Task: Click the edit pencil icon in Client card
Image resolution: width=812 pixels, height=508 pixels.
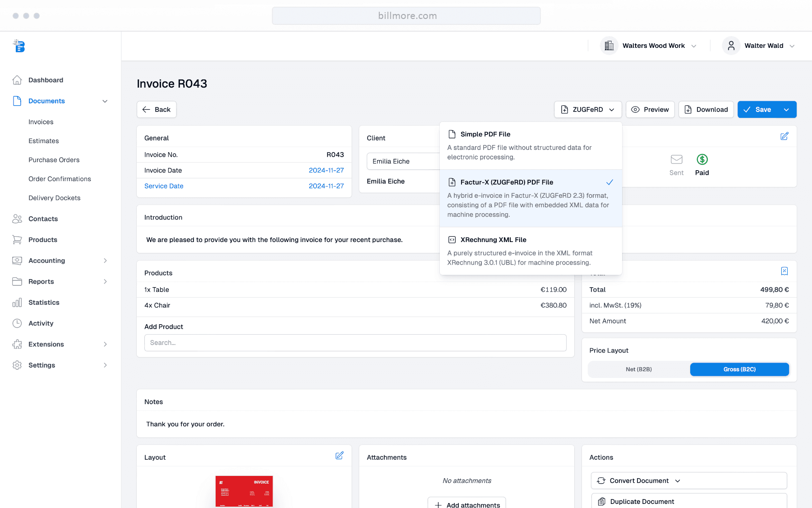Action: [x=784, y=136]
